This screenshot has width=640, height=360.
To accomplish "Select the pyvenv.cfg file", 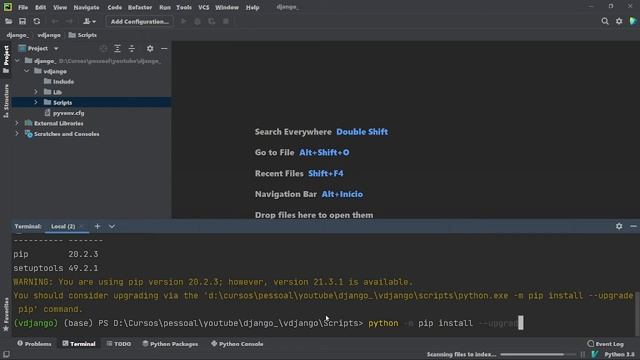I will click(x=64, y=113).
